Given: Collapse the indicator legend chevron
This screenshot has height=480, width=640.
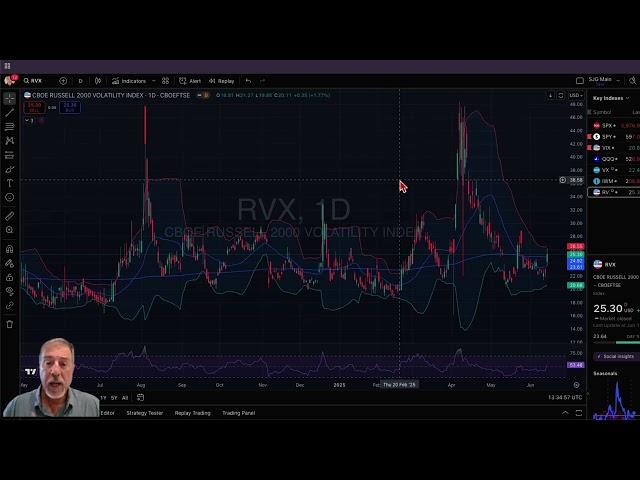Looking at the screenshot, I should 29,120.
